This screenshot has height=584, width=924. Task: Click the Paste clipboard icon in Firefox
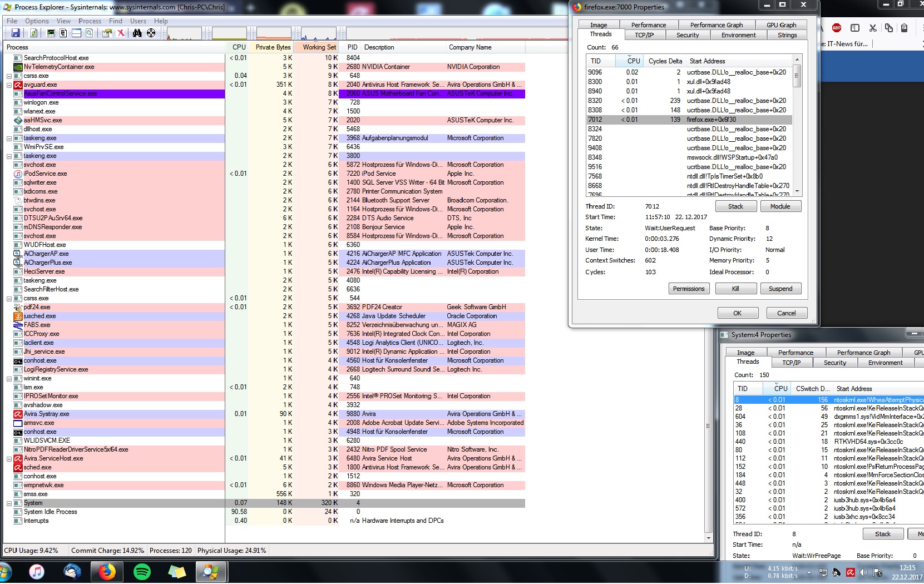[904, 28]
